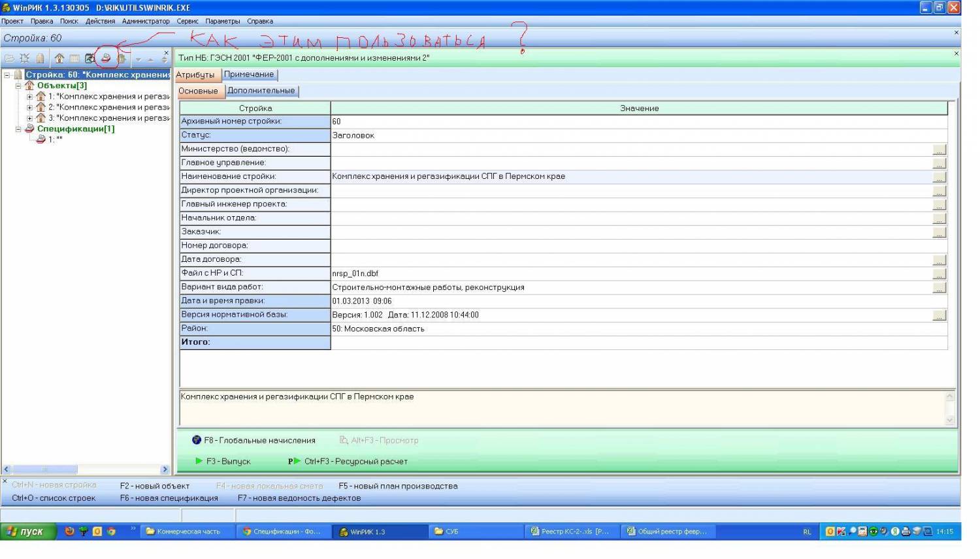Open Firefox from the quick launch bar
Image resolution: width=980 pixels, height=559 pixels.
pos(69,531)
